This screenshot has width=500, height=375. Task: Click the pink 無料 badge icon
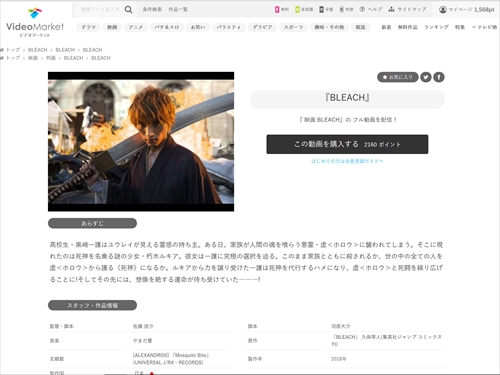coord(277,9)
